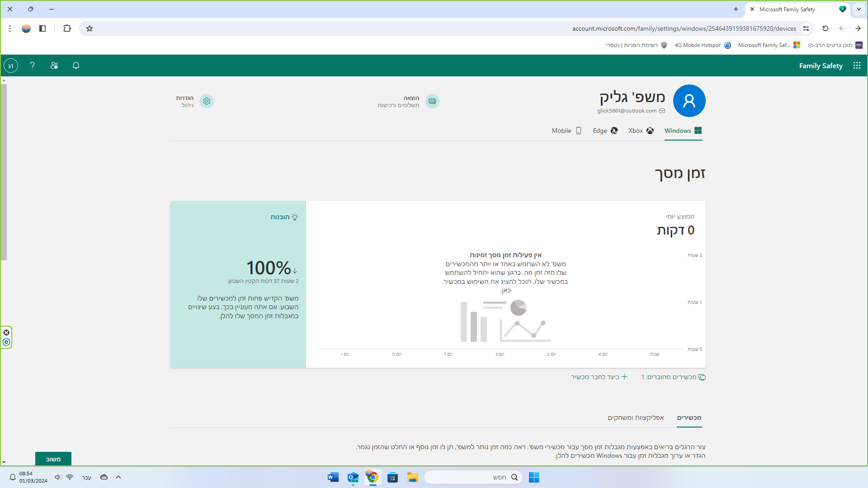
Task: Click the blue profile avatar picture
Action: pyautogui.click(x=689, y=101)
